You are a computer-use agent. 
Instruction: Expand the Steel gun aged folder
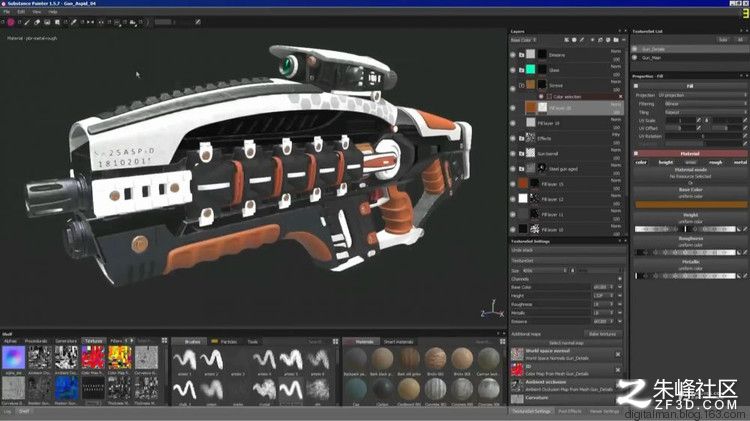[x=521, y=169]
